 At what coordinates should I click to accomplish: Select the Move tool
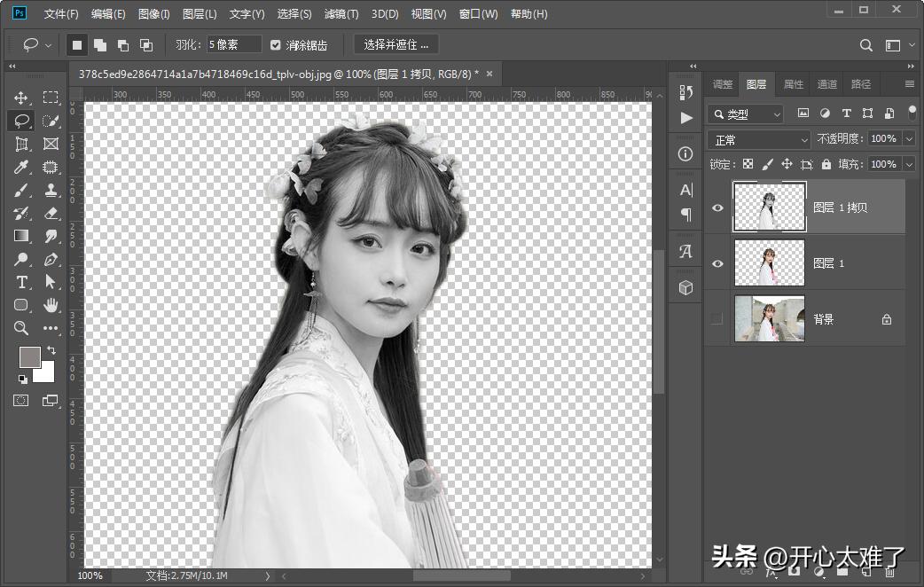click(20, 98)
